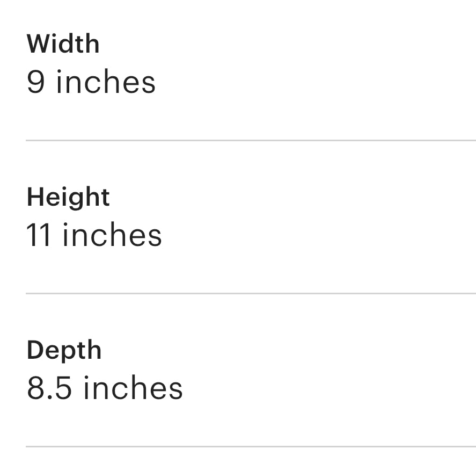The width and height of the screenshot is (476, 449).
Task: Select the 11 inches height value
Action: tap(94, 235)
